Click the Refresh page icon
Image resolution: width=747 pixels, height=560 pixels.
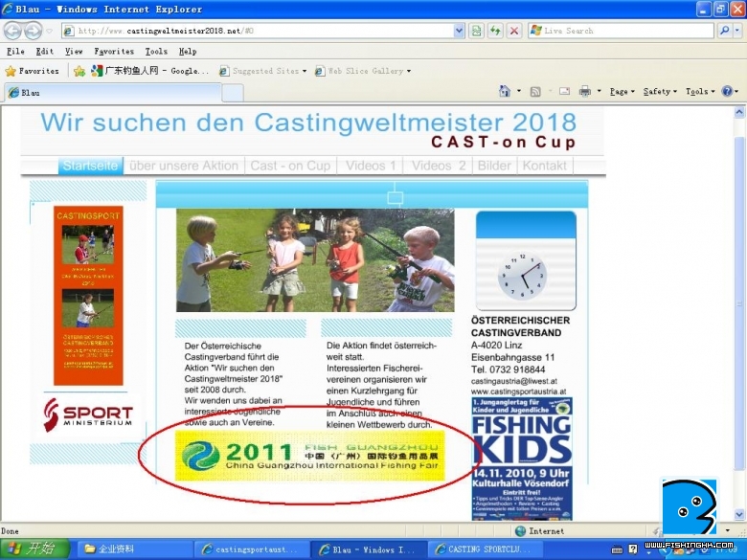pos(495,31)
